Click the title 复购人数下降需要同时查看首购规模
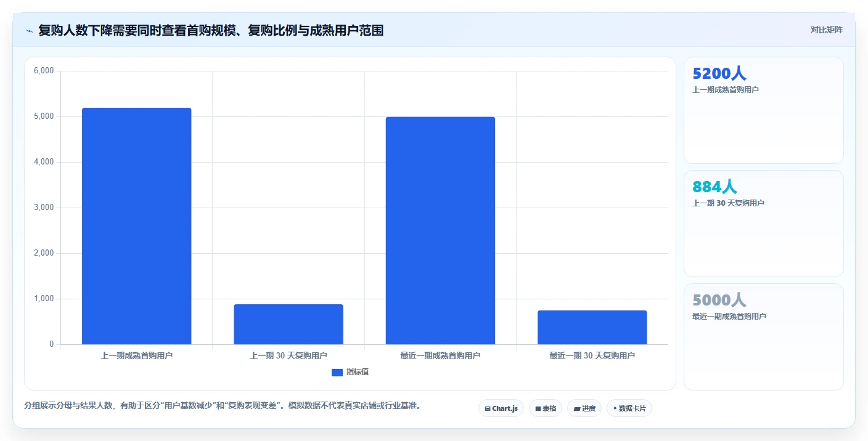The width and height of the screenshot is (868, 441). [x=211, y=30]
